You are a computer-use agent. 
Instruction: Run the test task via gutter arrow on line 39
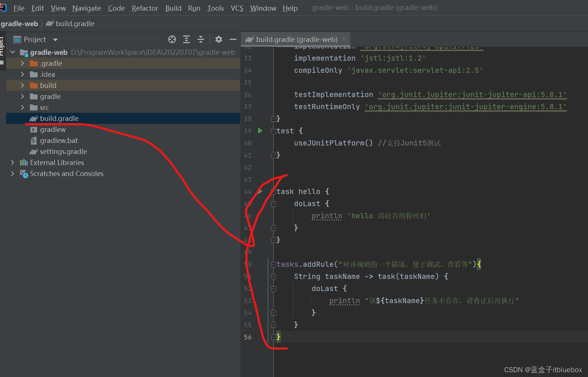[x=260, y=131]
